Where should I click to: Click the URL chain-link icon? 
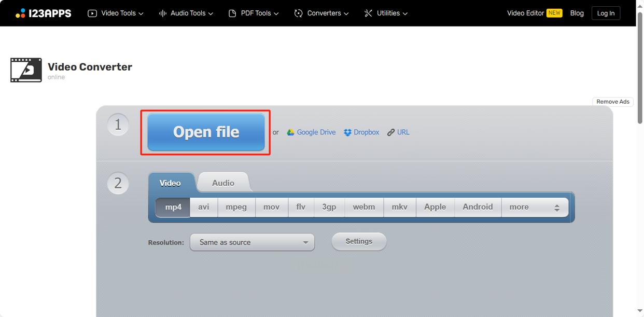pyautogui.click(x=391, y=132)
